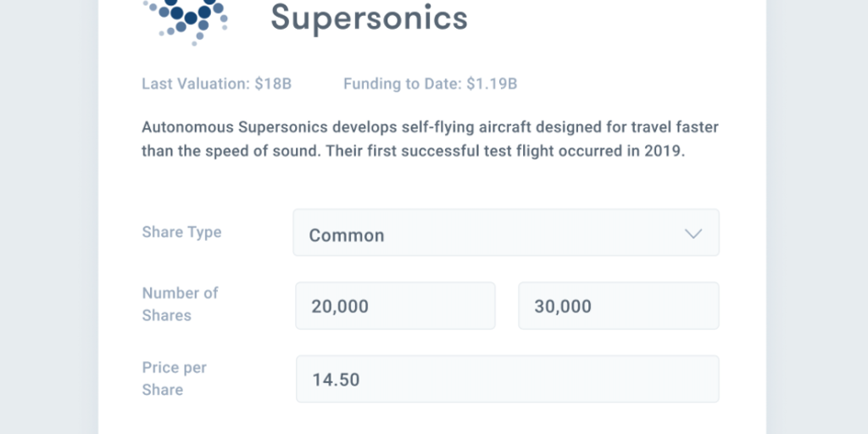Click the "Supersonics" company heading
Screen dimensions: 868x434
pos(369,17)
